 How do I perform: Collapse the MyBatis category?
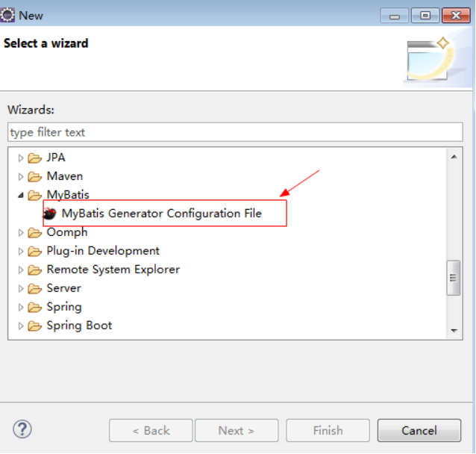click(x=21, y=196)
